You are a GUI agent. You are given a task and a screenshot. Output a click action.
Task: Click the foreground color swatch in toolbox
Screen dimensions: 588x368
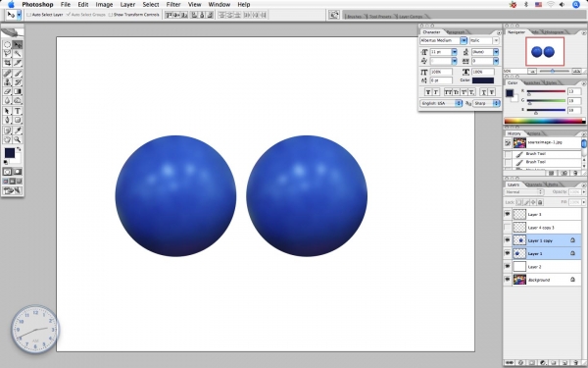(10, 153)
